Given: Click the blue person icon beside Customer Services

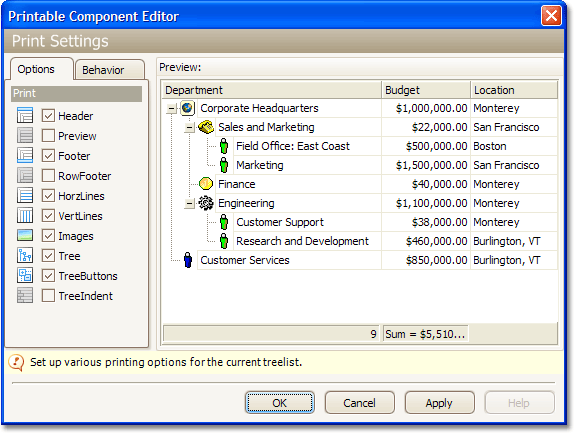Looking at the screenshot, I should pos(188,260).
